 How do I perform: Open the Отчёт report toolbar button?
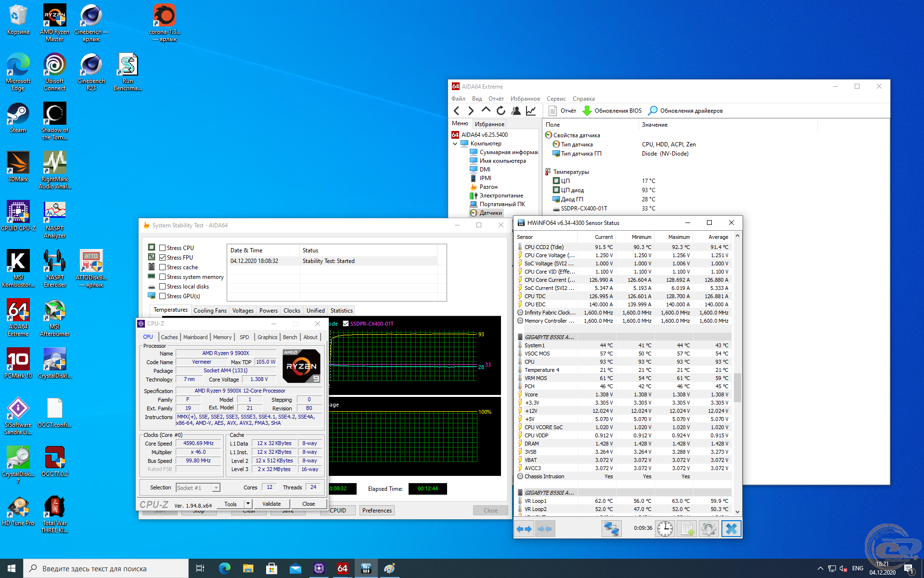[x=562, y=111]
